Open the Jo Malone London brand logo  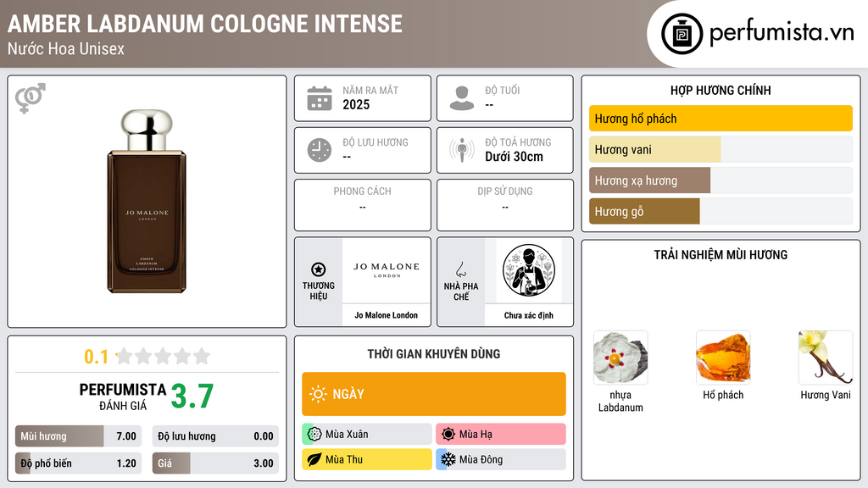pyautogui.click(x=387, y=270)
